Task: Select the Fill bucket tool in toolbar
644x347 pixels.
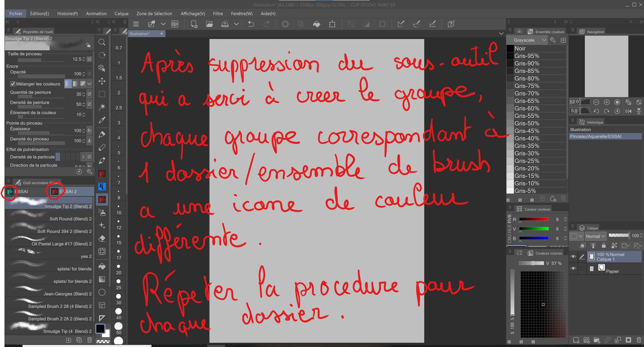Action: click(x=102, y=266)
